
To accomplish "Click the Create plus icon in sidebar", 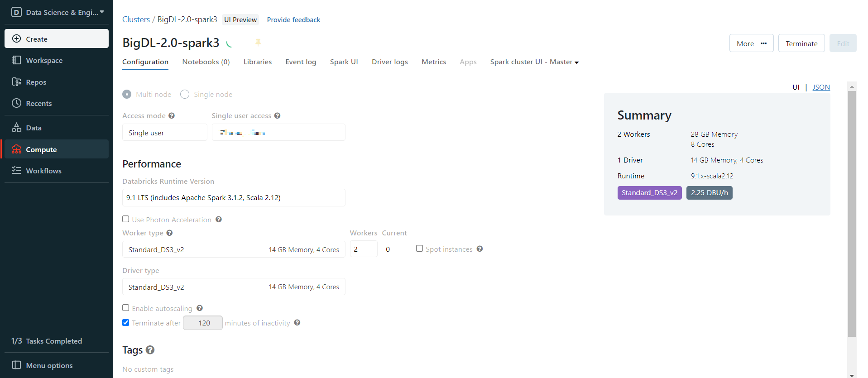I will point(16,39).
